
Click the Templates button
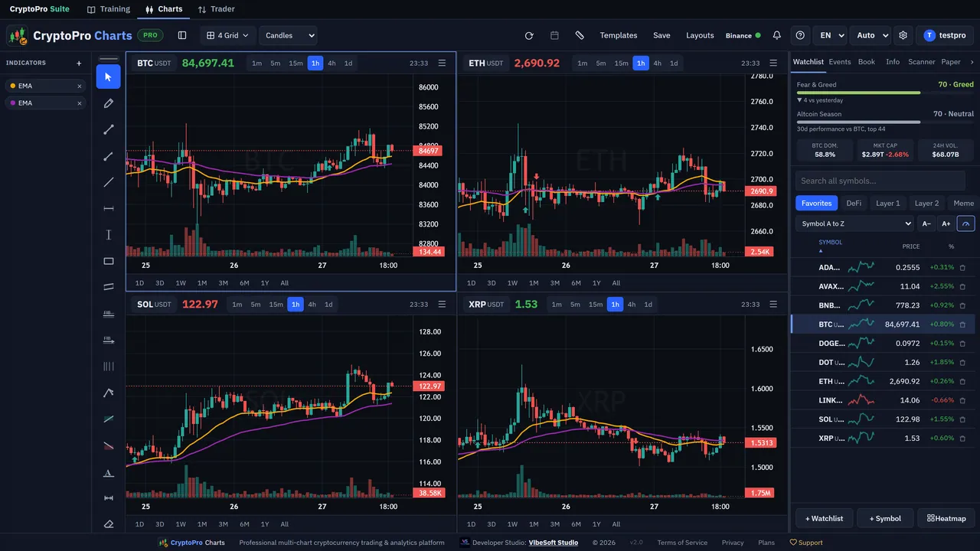(x=619, y=35)
